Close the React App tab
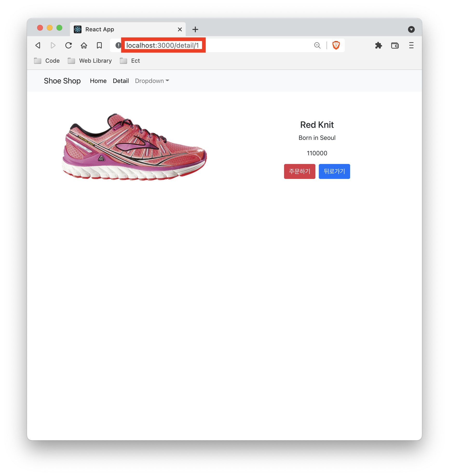 [x=180, y=29]
